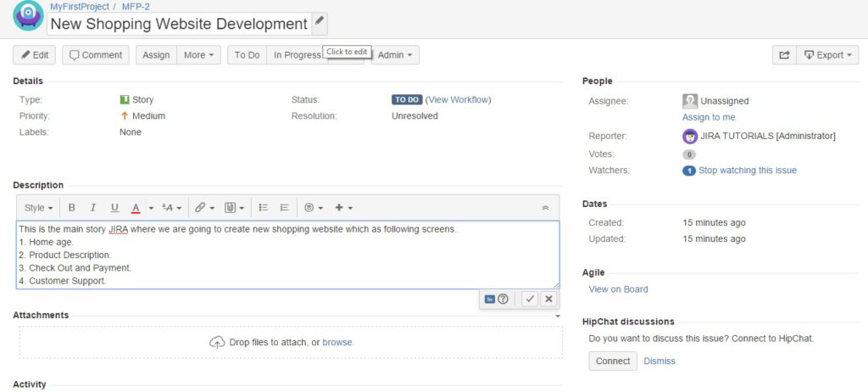Screen dimensions: 868x392
Task: Toggle underline formatting in description editor
Action: pos(114,207)
